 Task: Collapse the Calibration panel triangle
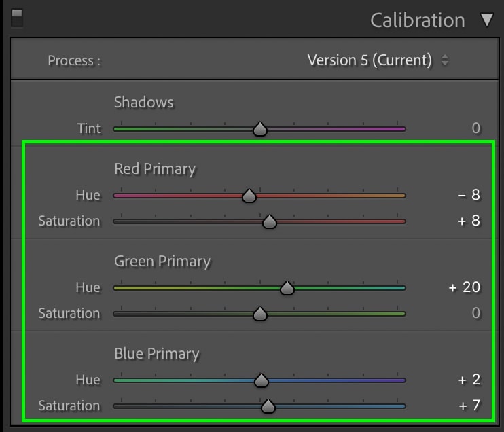pyautogui.click(x=487, y=20)
